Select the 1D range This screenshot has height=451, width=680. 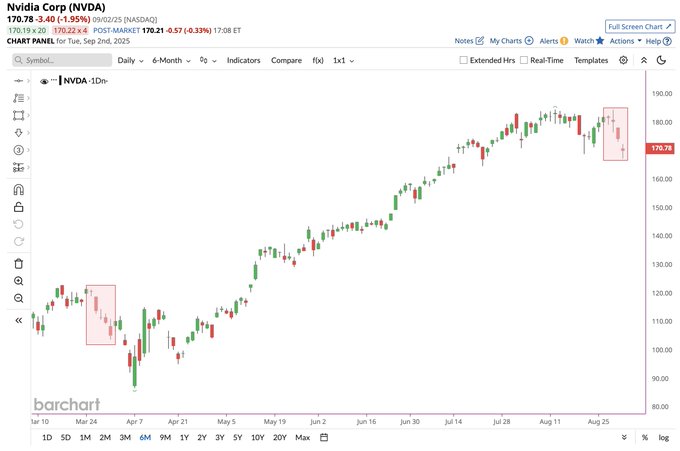click(x=47, y=438)
